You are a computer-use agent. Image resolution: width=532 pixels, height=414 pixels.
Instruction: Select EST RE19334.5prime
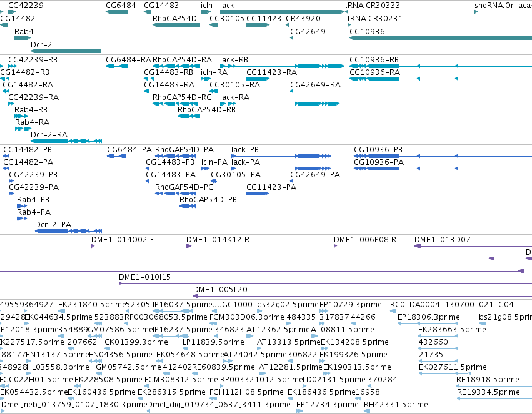pyautogui.click(x=488, y=392)
